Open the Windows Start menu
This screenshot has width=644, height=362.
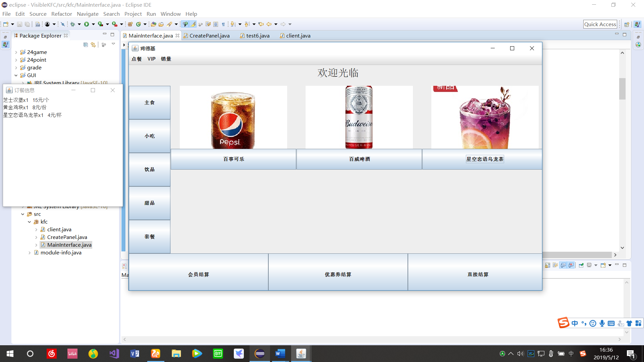tap(10, 353)
